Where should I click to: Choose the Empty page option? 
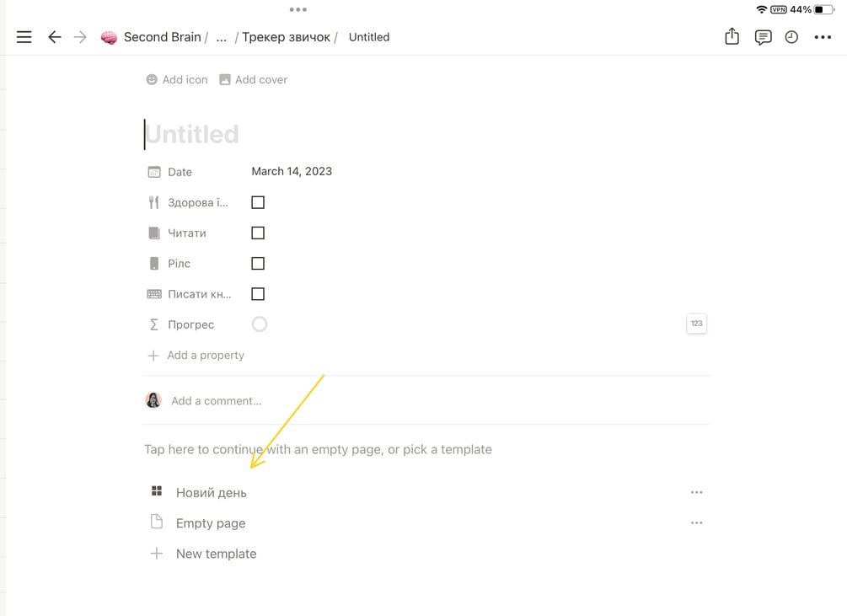point(211,523)
